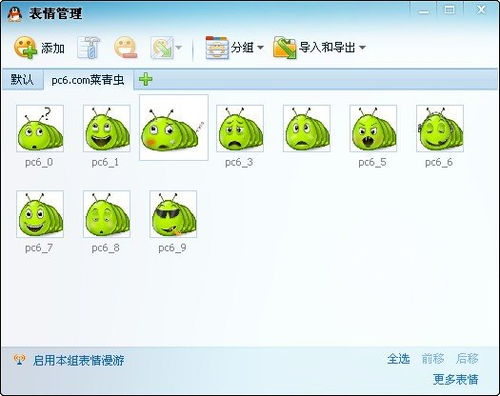Click the emoticon roaming antenna icon

(x=19, y=360)
